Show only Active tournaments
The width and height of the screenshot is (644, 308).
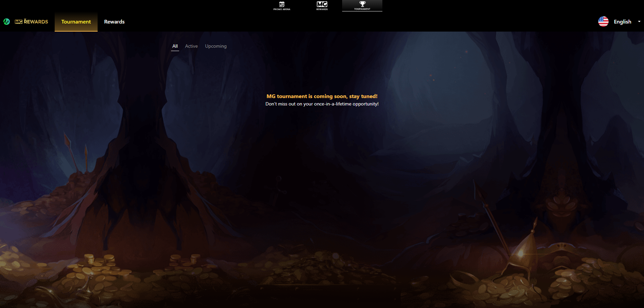[x=191, y=46]
